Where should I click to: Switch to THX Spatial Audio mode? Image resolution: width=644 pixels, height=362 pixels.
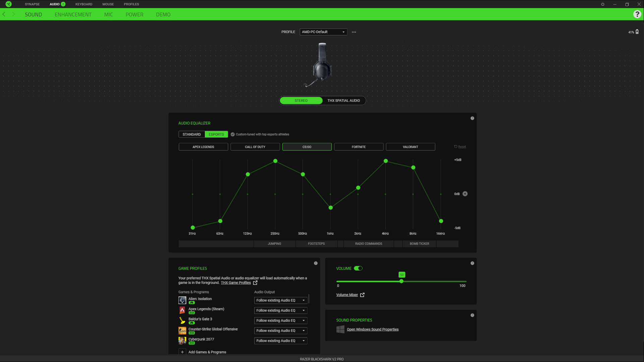pos(344,100)
